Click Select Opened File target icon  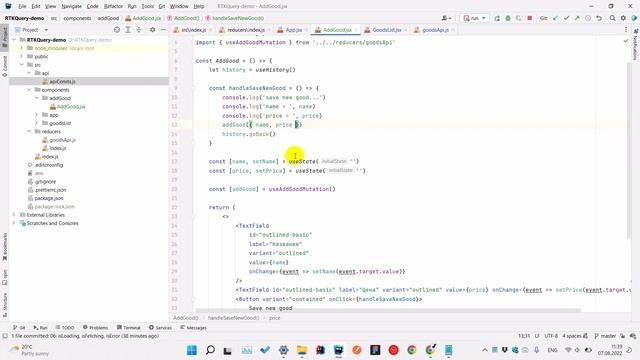pos(117,30)
